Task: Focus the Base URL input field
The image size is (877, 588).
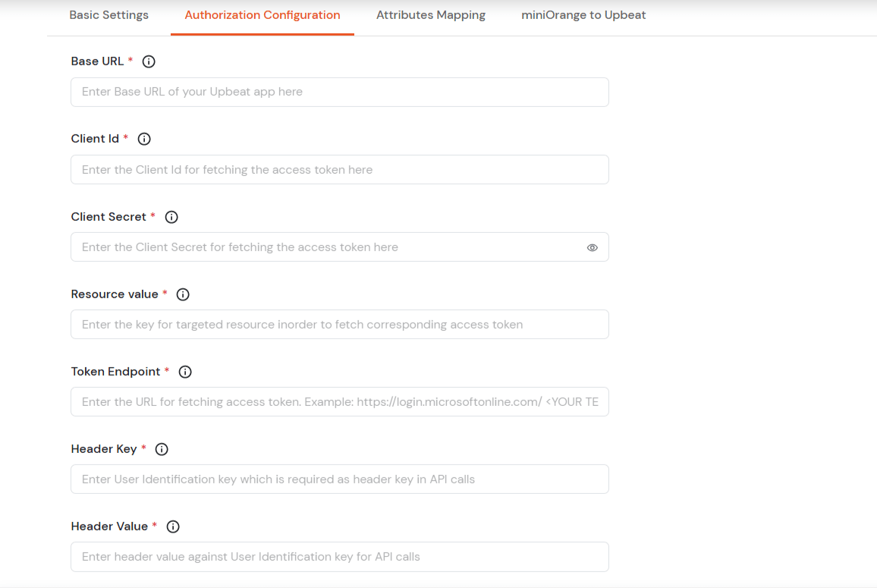Action: 340,92
